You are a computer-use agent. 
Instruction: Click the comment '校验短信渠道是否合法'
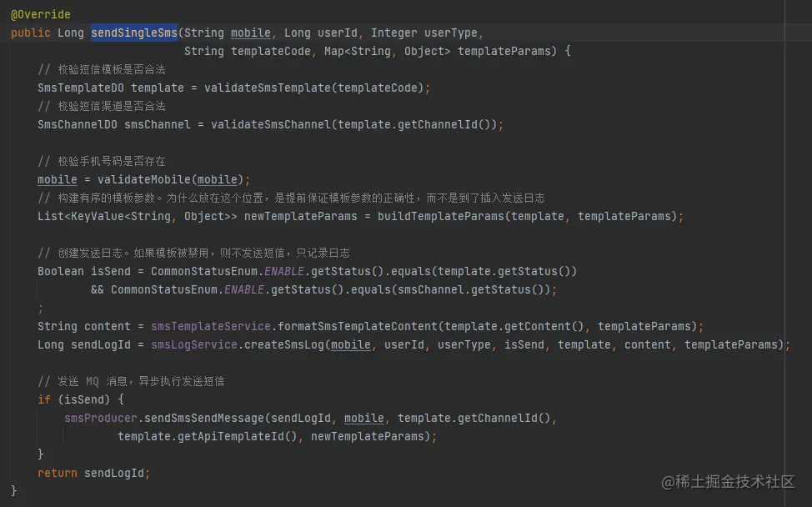(x=102, y=106)
